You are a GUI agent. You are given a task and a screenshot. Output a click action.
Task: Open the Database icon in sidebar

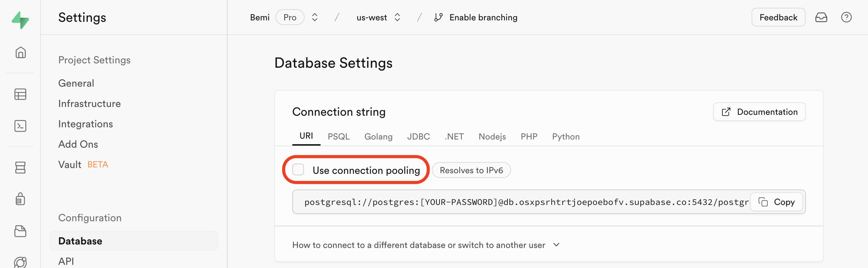pyautogui.click(x=21, y=167)
